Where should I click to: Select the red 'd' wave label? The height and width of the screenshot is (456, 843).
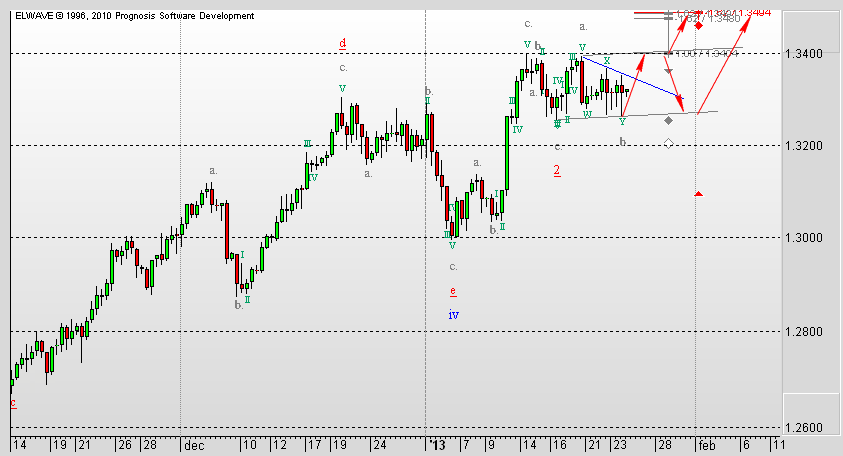342,43
